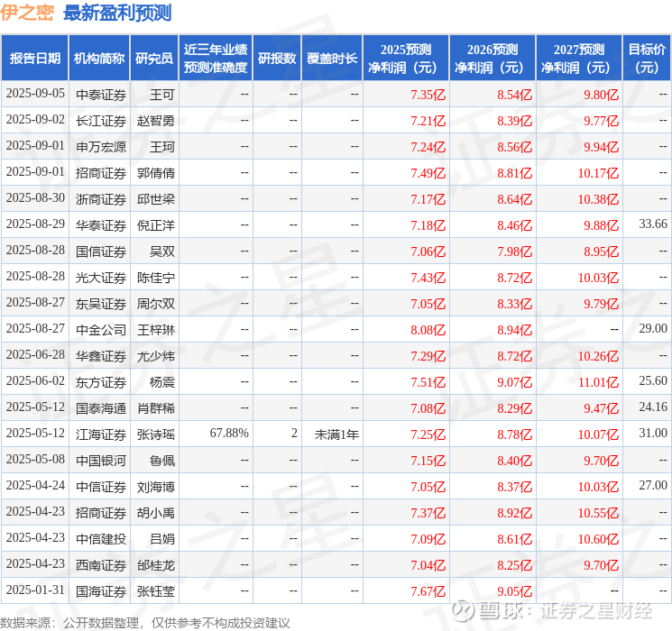The image size is (672, 631).
Task: Click the 2025预测净利润 column header
Action: 406,59
